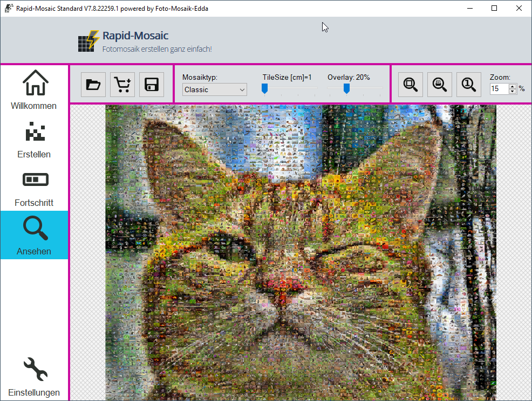Click the Overlay slider handle
532x401 pixels.
click(x=346, y=89)
